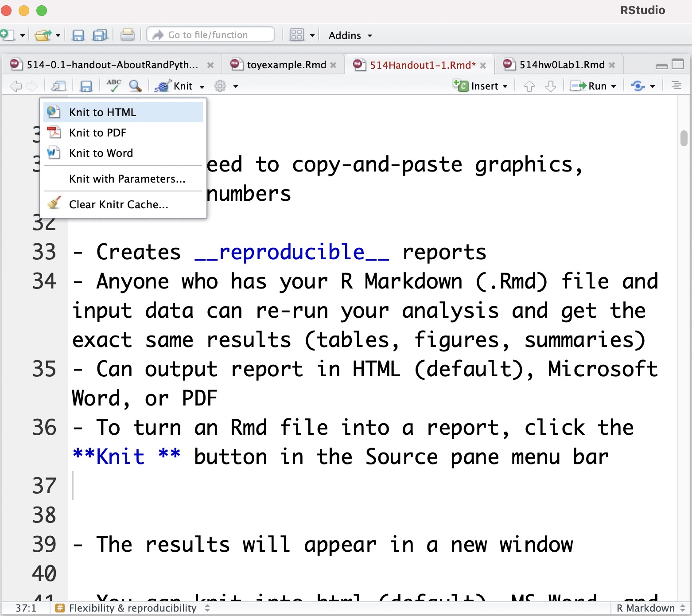Close the 514-0.1-handout-AboutRandPyth tab
Viewport: 692px width, 616px height.
pos(210,65)
